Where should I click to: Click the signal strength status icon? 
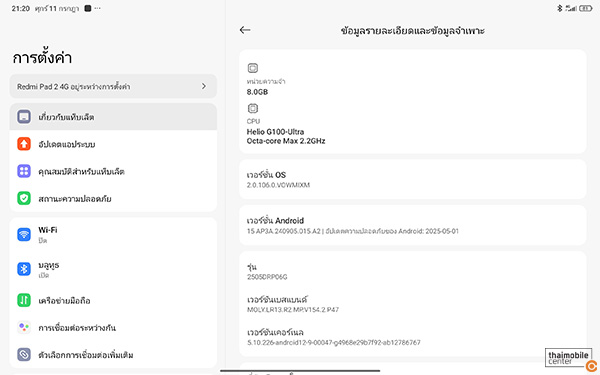point(571,8)
